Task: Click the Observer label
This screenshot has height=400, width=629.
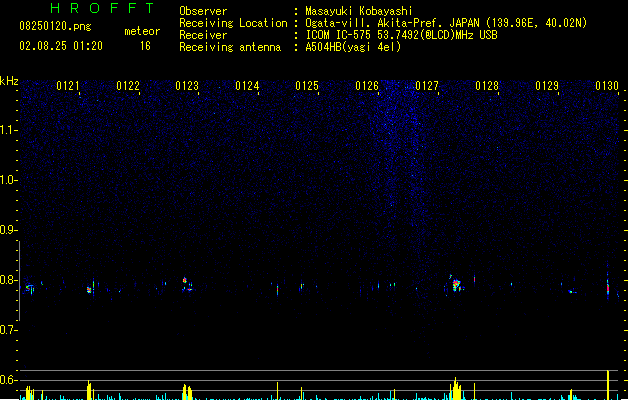Action: click(x=203, y=11)
